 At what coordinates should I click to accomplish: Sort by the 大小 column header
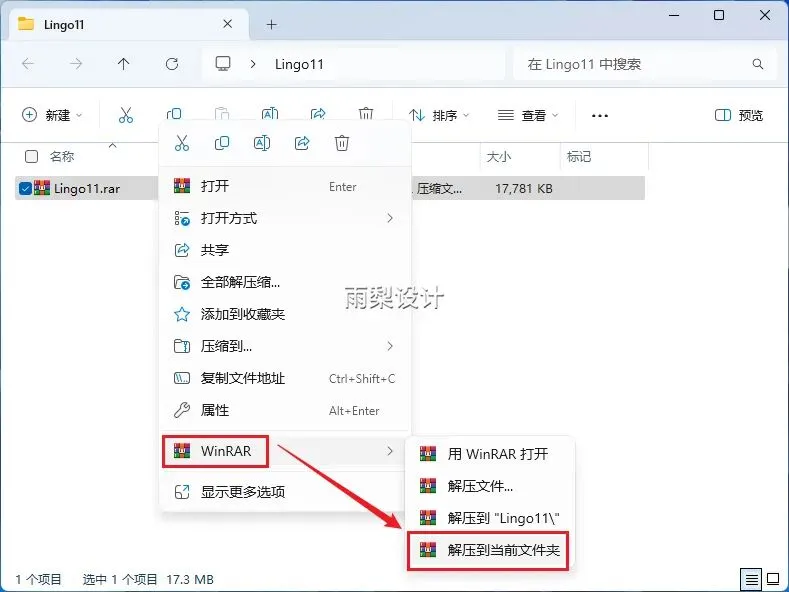pyautogui.click(x=499, y=157)
